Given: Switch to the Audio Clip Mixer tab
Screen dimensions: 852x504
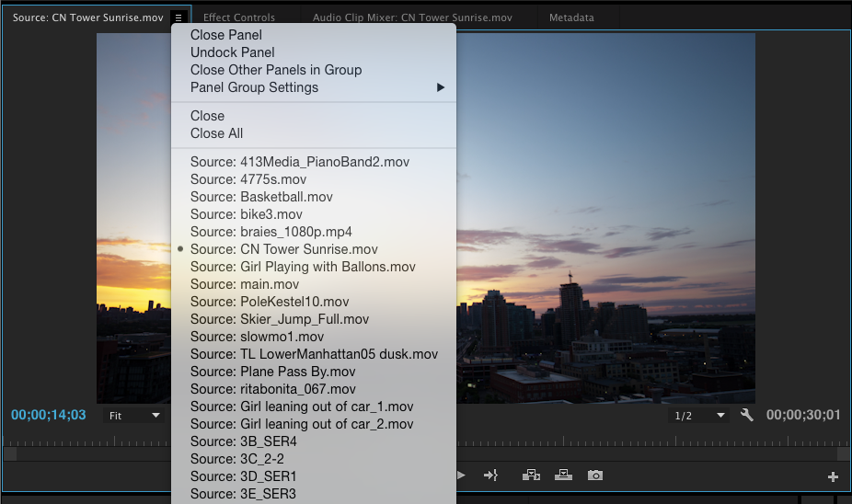Looking at the screenshot, I should [x=412, y=17].
